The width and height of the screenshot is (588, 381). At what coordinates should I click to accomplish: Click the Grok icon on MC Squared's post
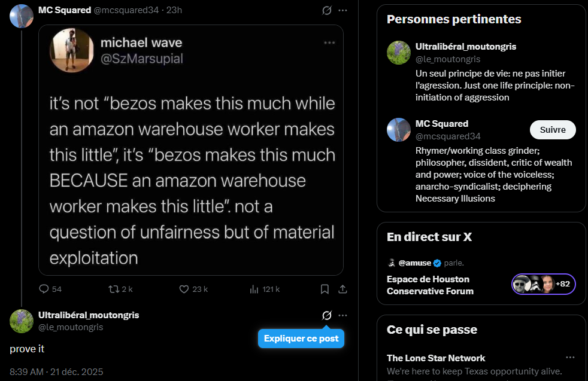326,11
